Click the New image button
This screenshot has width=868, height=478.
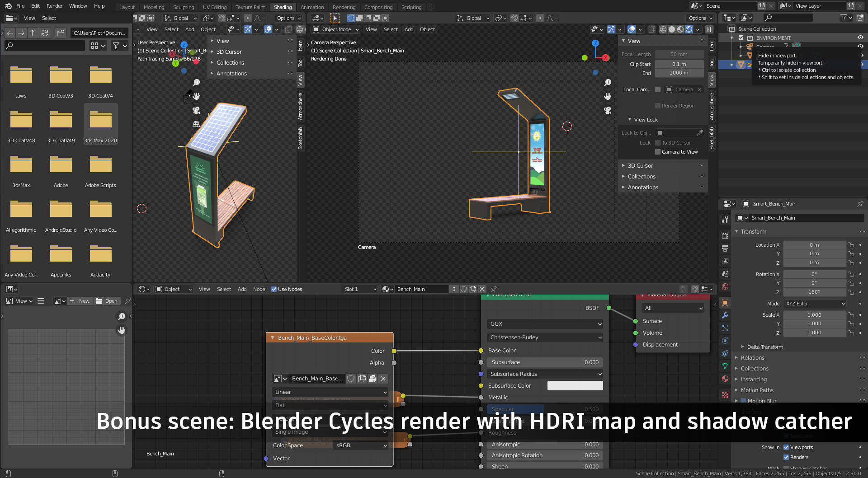(80, 301)
